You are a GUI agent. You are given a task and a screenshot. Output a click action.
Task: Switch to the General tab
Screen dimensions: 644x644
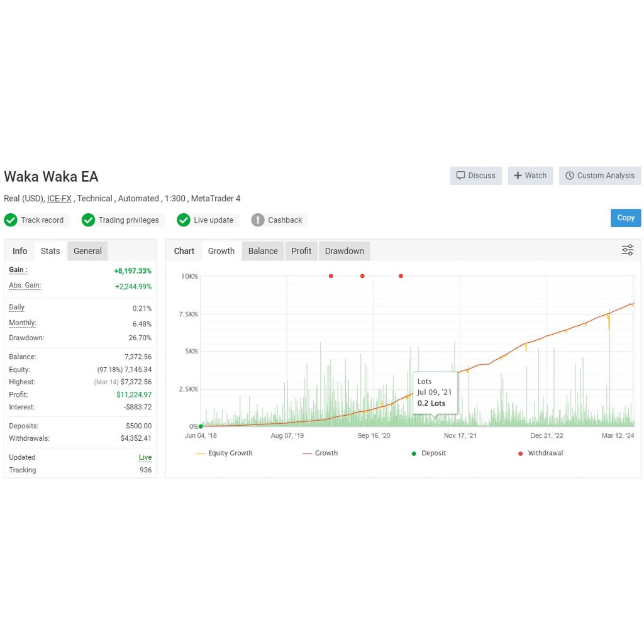(87, 251)
